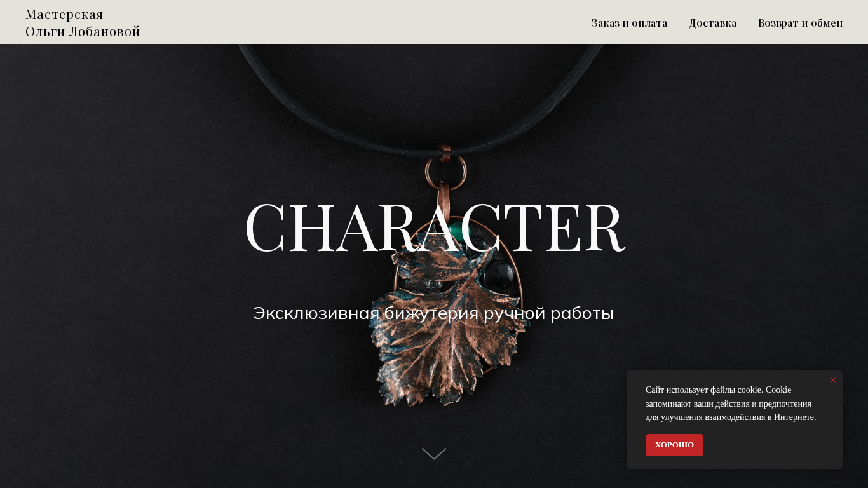Click the CHARACTER headline
The image size is (868, 488).
coord(434,227)
